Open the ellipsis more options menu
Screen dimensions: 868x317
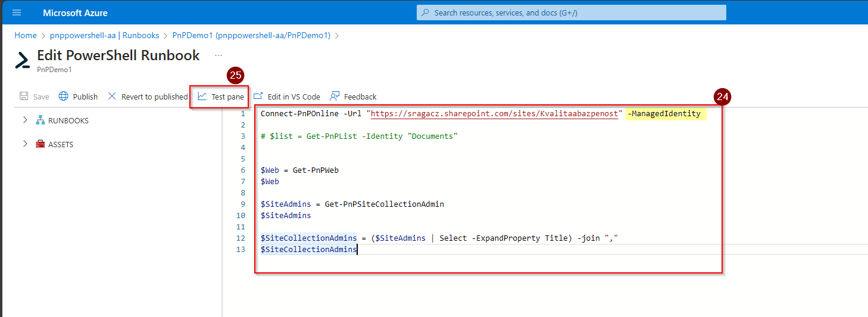pos(218,55)
